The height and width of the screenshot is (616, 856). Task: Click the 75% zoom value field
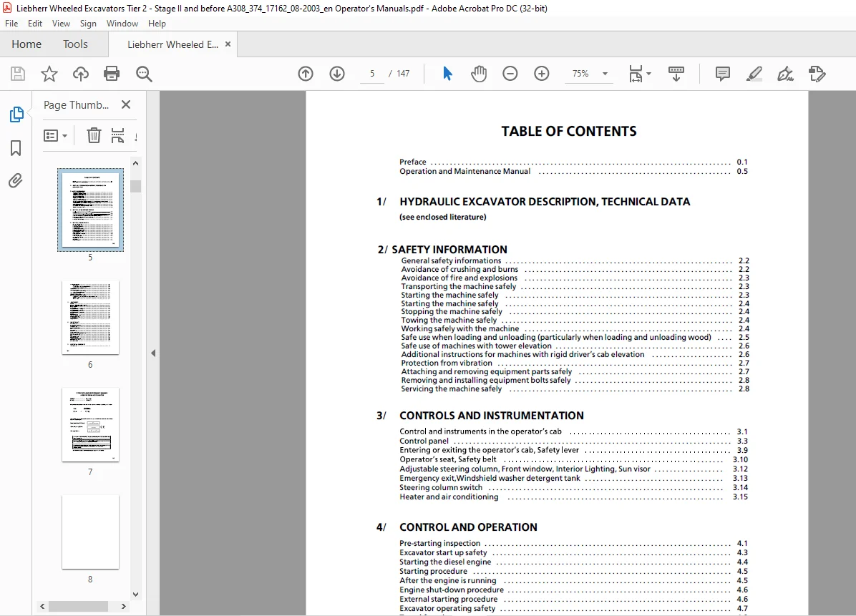[x=581, y=74]
